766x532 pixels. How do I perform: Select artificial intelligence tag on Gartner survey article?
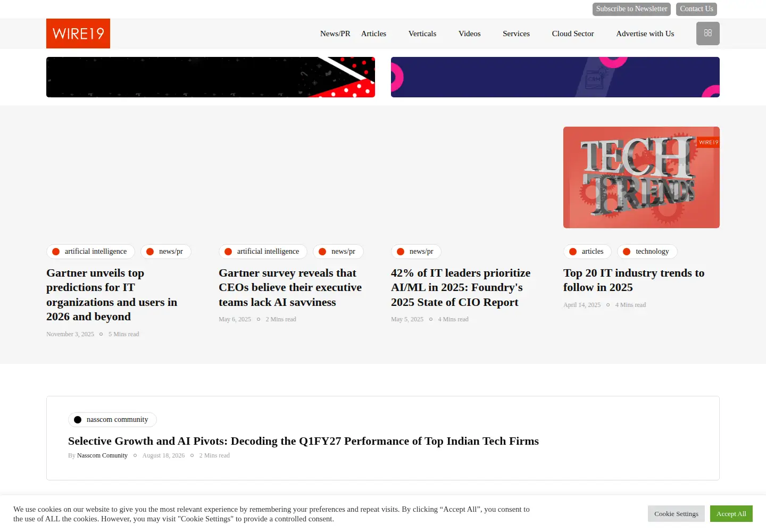click(263, 252)
